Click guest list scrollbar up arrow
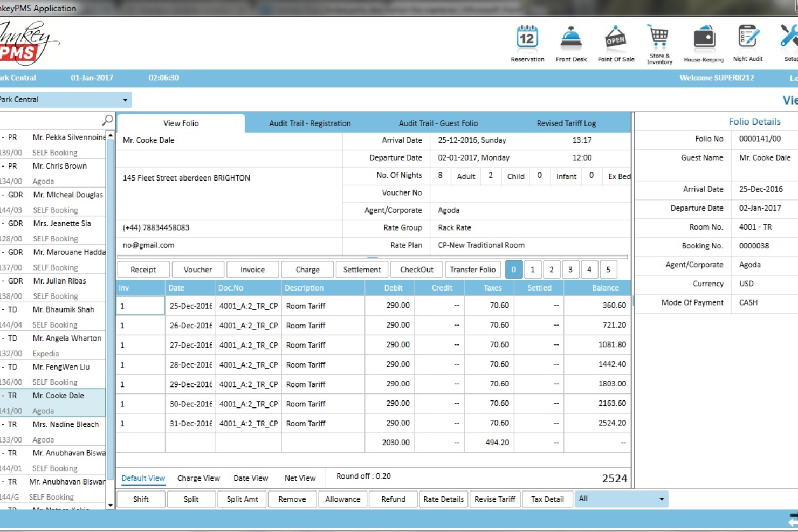Viewport: 798px width, 532px height. (x=111, y=135)
